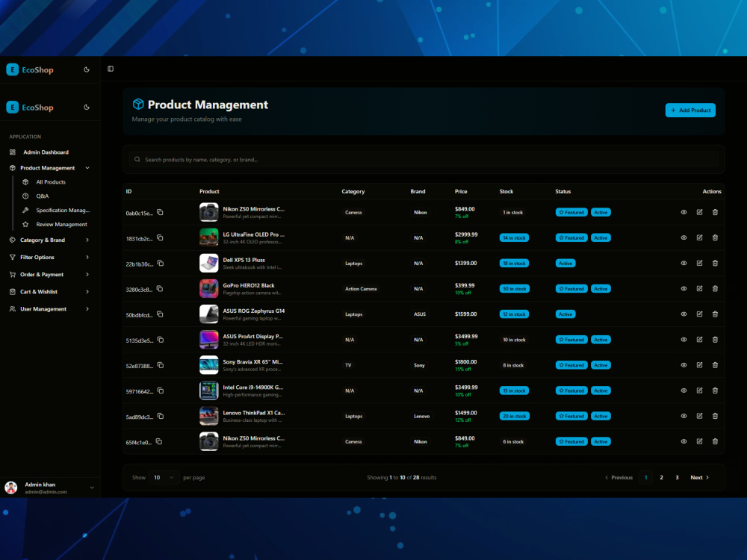
Task: Toggle theme moon icon beside second EcoShop logo
Action: [x=87, y=107]
